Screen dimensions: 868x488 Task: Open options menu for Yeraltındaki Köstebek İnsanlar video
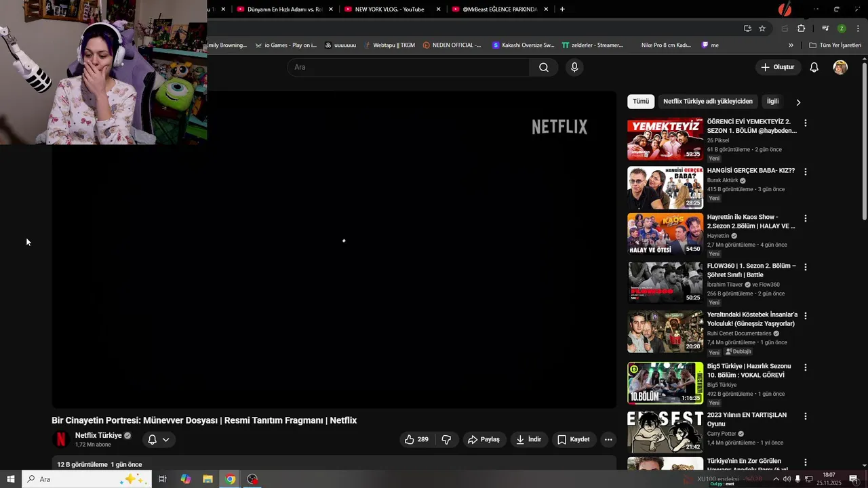pyautogui.click(x=806, y=316)
